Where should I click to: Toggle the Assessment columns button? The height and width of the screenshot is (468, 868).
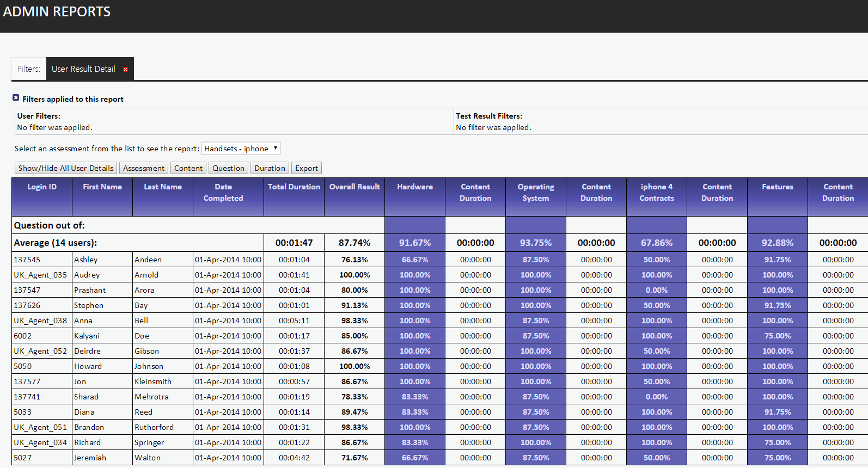click(144, 168)
